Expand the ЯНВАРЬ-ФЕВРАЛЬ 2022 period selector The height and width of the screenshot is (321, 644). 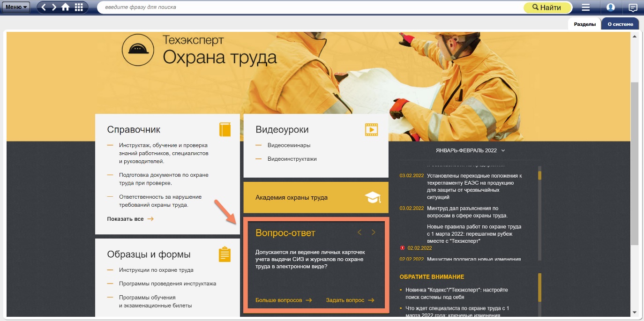[470, 150]
